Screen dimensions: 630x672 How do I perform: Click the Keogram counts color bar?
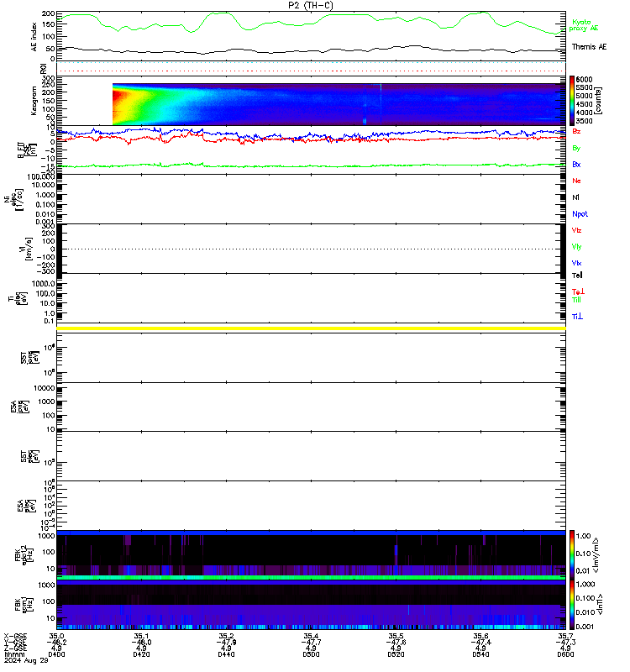tap(572, 100)
